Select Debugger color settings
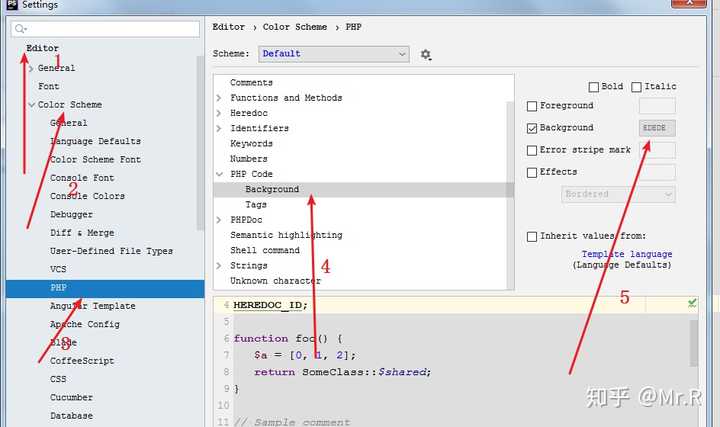Screen dimensions: 720x427 (71, 214)
